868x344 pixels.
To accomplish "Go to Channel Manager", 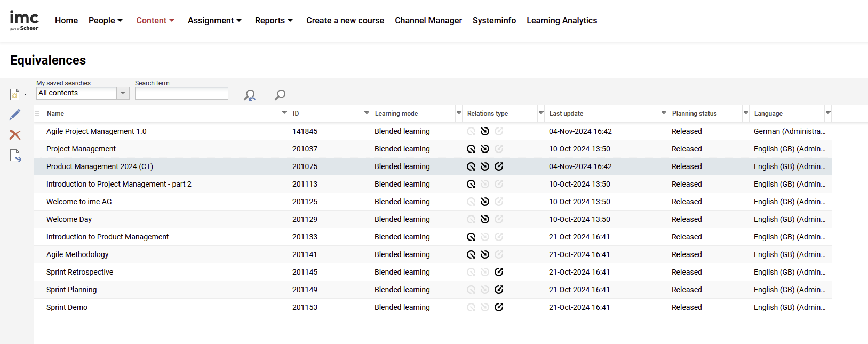I will [x=428, y=20].
